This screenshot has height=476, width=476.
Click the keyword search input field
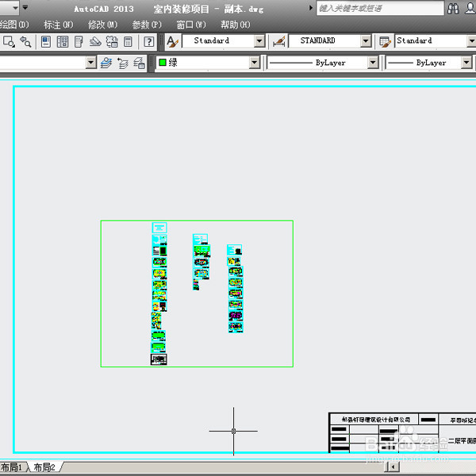[380, 8]
